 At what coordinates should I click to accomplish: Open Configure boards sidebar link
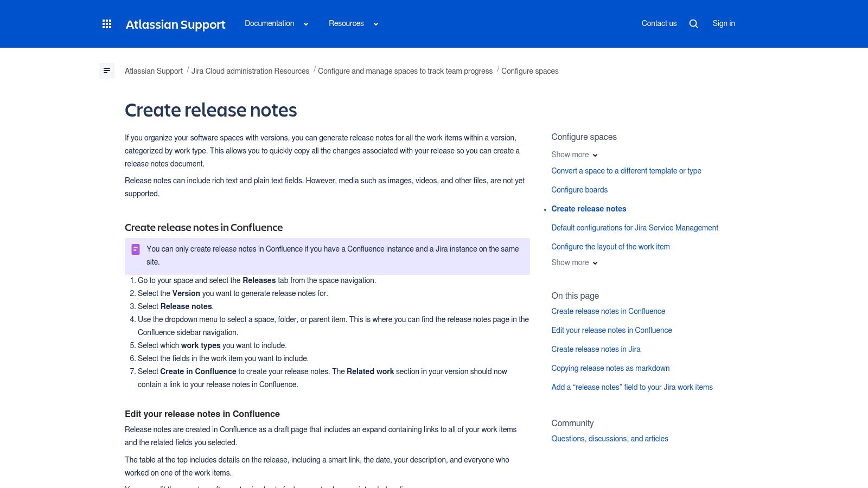click(x=579, y=190)
